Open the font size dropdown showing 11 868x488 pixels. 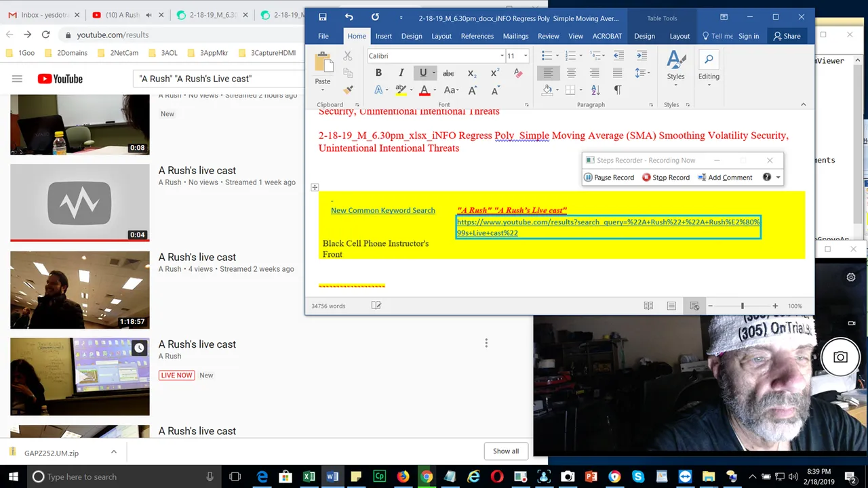526,56
